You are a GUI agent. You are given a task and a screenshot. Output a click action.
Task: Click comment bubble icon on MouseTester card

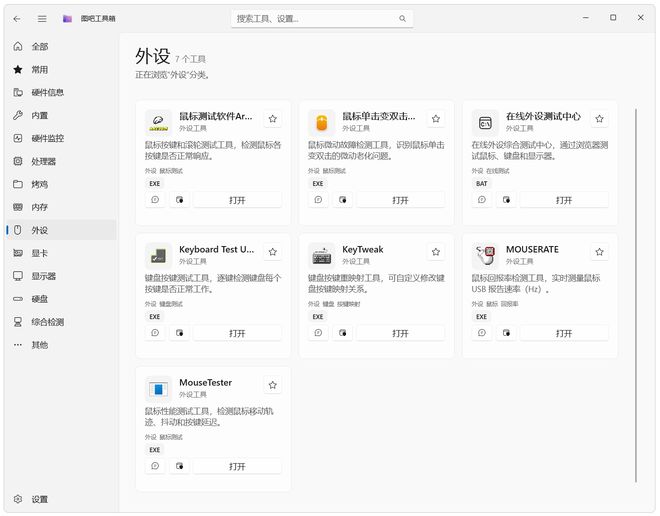(155, 466)
